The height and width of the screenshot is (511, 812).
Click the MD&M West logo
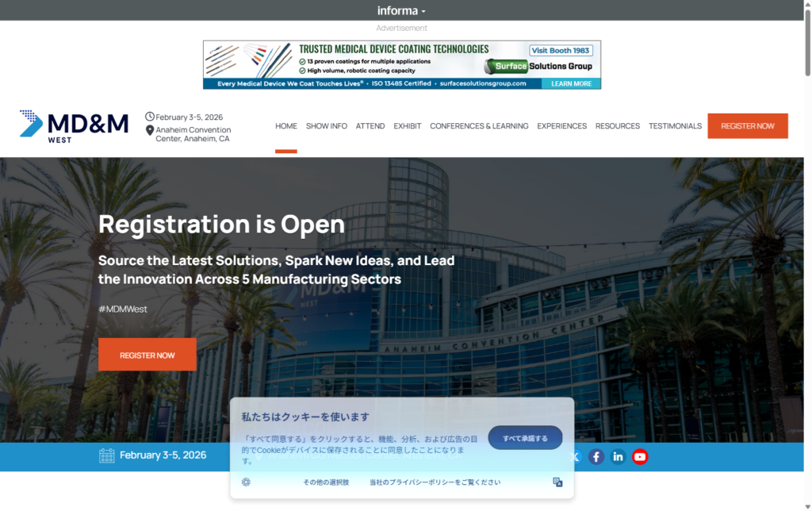[74, 125]
